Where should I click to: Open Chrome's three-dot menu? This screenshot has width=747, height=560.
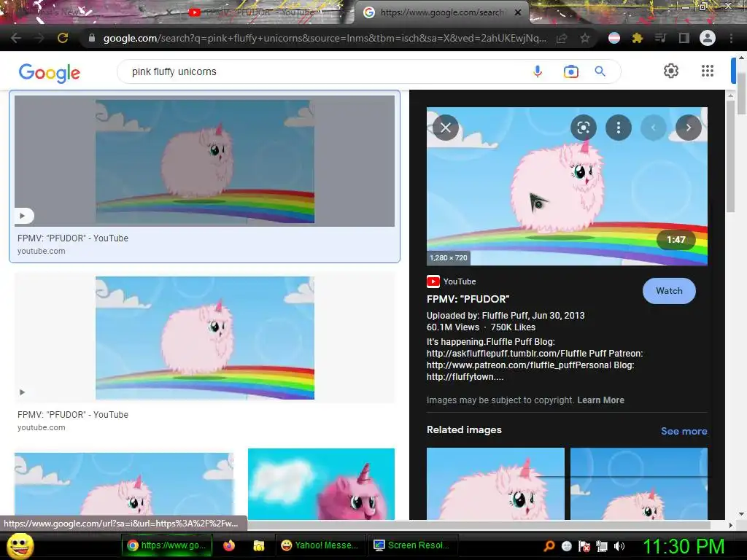pyautogui.click(x=731, y=38)
